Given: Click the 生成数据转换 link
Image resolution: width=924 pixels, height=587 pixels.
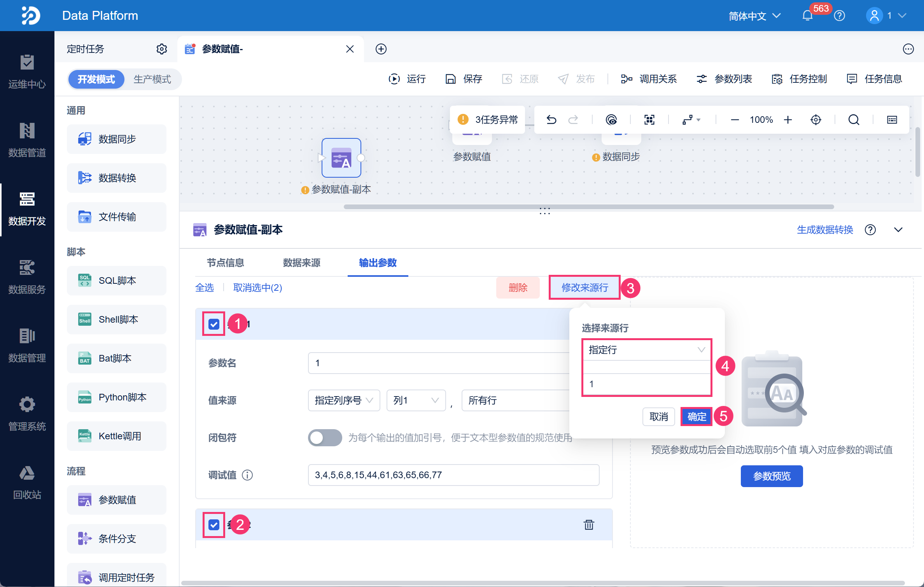Looking at the screenshot, I should click(x=825, y=230).
